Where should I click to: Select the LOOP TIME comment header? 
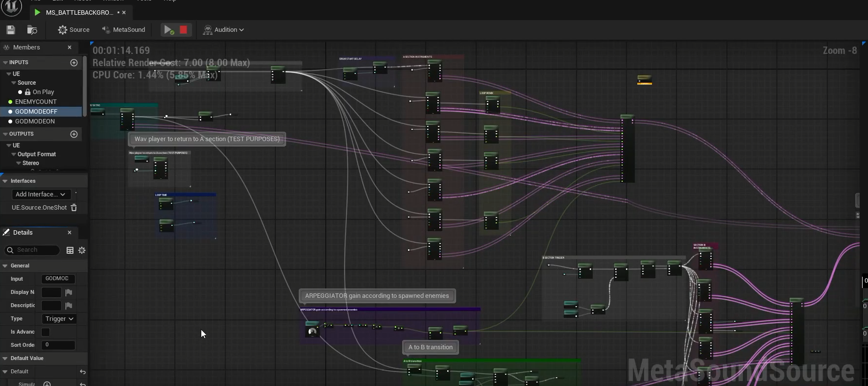(x=186, y=195)
